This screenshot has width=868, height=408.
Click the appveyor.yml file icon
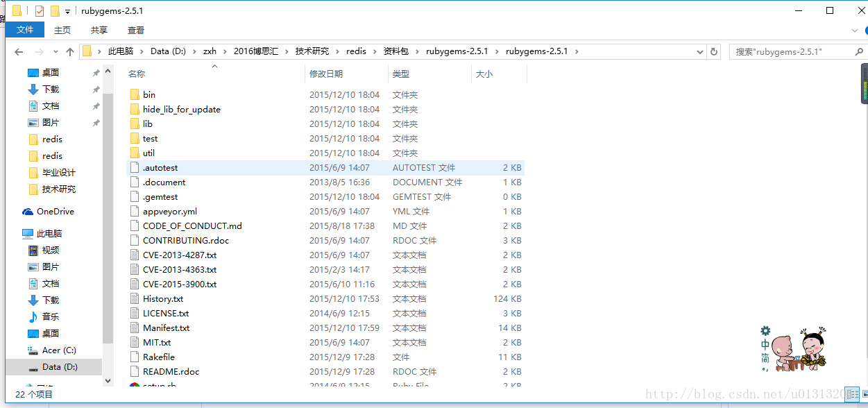point(135,211)
